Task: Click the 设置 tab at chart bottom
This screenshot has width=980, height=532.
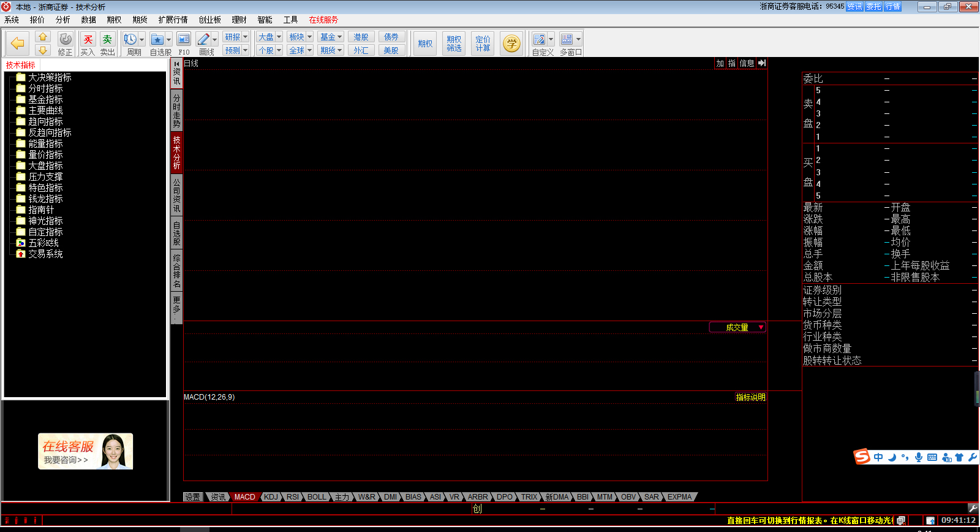Action: pos(193,497)
